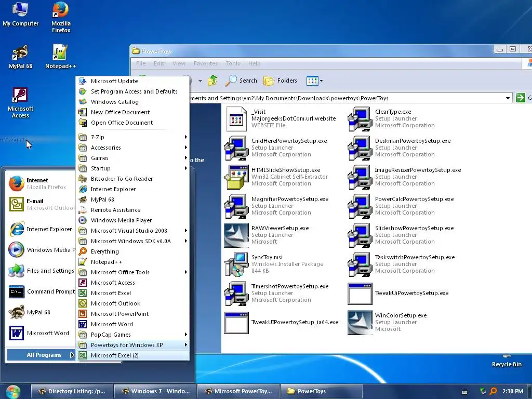Open Microsoft PowerPoint from programs menu
532x399 pixels.
click(132, 314)
